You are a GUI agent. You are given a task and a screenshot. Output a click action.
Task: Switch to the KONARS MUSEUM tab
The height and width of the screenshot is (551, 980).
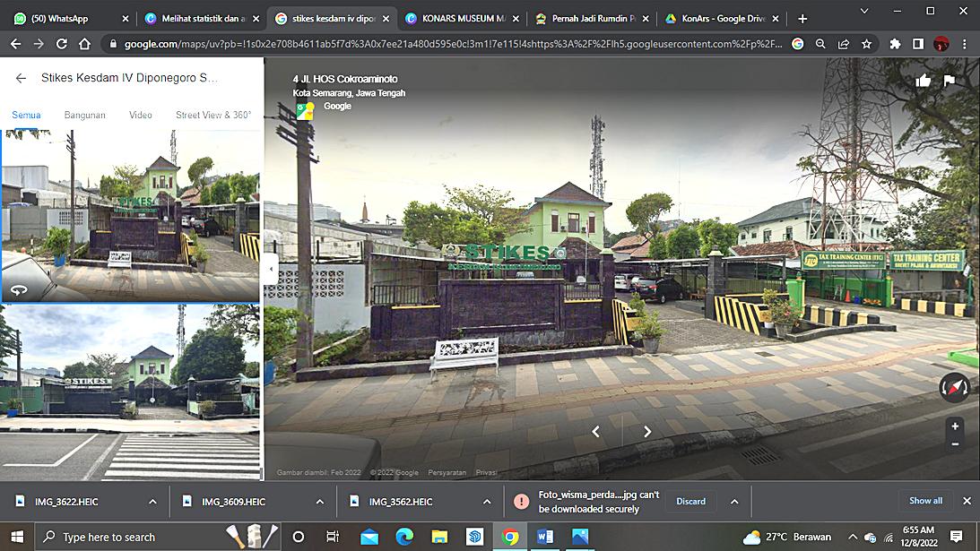click(x=461, y=19)
